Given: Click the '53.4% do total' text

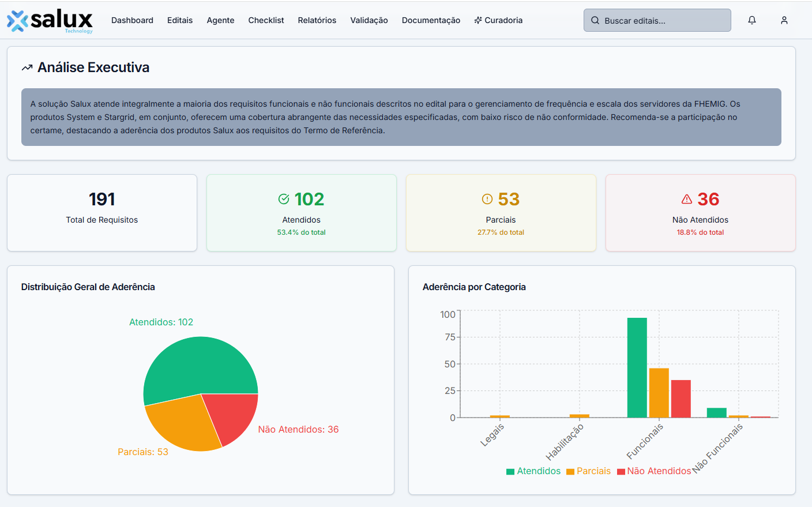Looking at the screenshot, I should coord(301,232).
